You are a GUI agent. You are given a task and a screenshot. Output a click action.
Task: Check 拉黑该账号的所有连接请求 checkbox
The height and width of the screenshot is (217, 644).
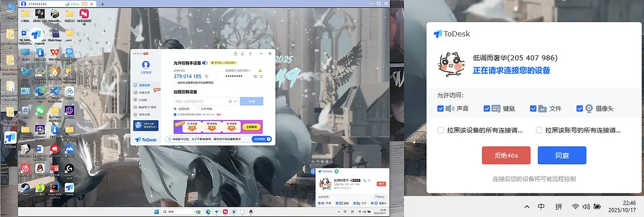pyautogui.click(x=539, y=130)
